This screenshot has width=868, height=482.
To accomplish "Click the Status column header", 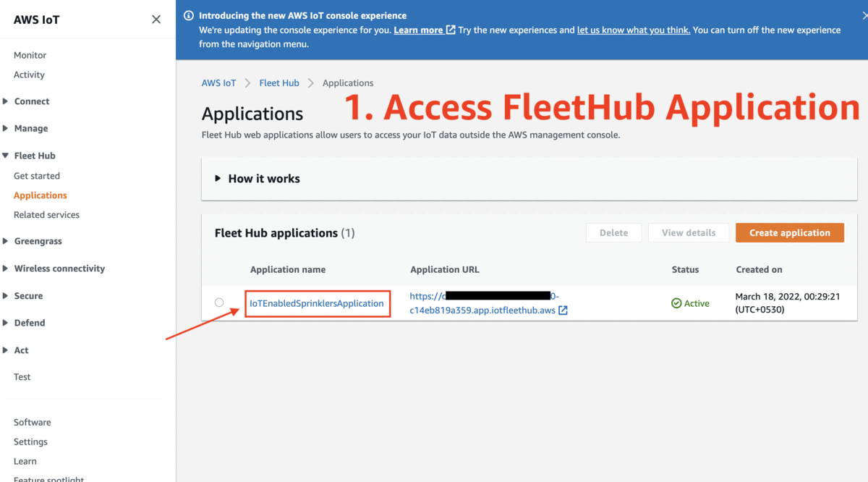I will 685,270.
